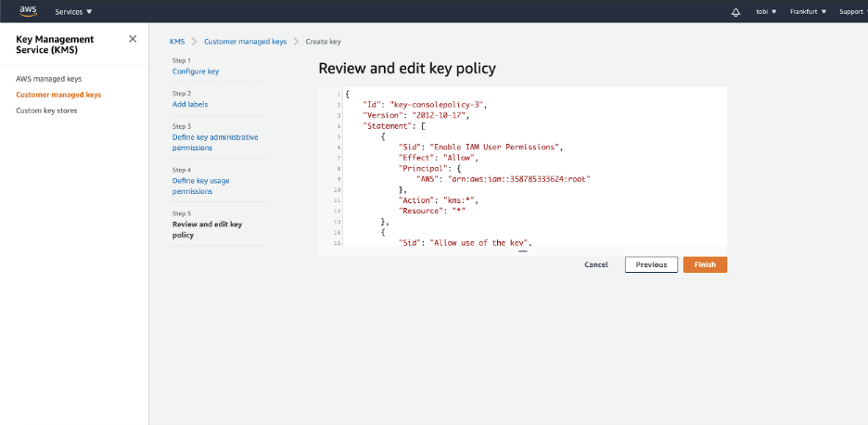
Task: Click the "2012-10-17" version value
Action: (438, 115)
